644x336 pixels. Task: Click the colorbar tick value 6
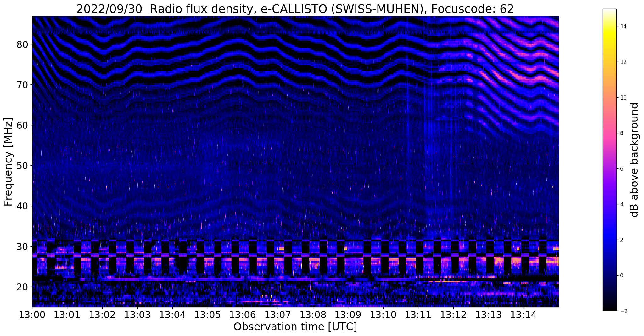click(621, 169)
